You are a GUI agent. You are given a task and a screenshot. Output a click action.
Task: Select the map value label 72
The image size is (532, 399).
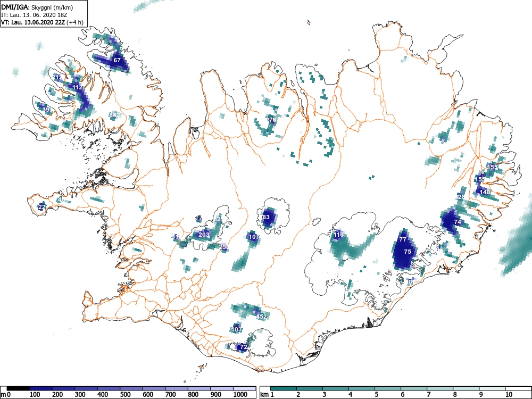pos(243,347)
